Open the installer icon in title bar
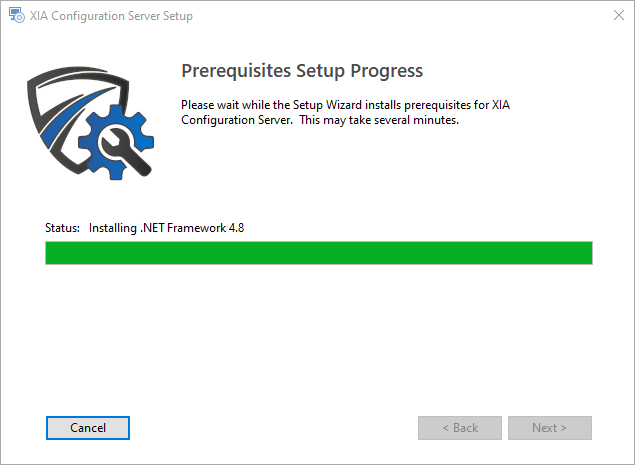 pyautogui.click(x=17, y=15)
